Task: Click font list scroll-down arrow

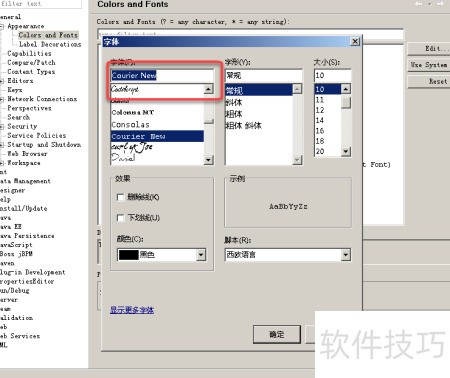Action: (209, 160)
